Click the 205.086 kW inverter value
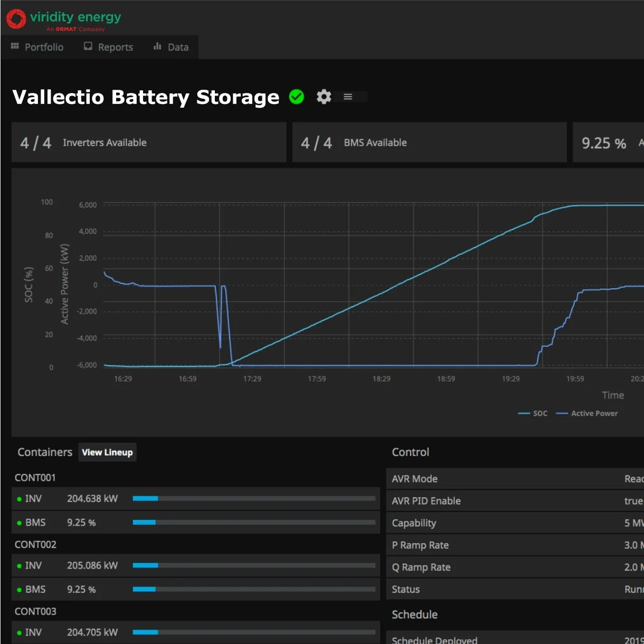This screenshot has width=644, height=644. 92,565
